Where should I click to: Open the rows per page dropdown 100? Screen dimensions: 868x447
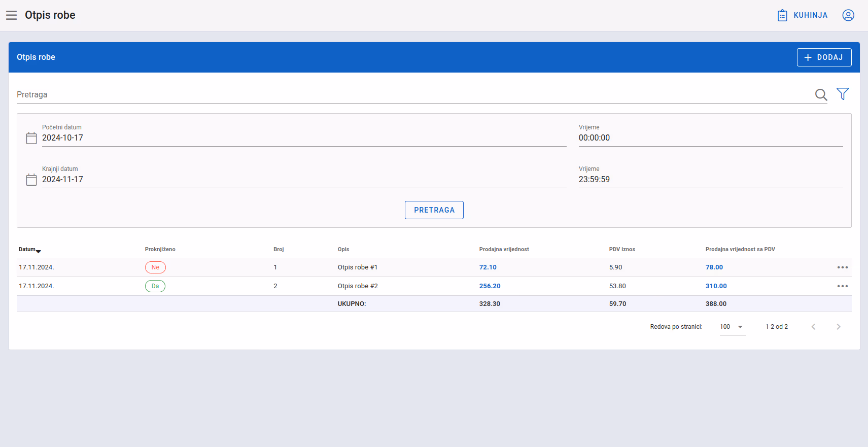(x=733, y=327)
